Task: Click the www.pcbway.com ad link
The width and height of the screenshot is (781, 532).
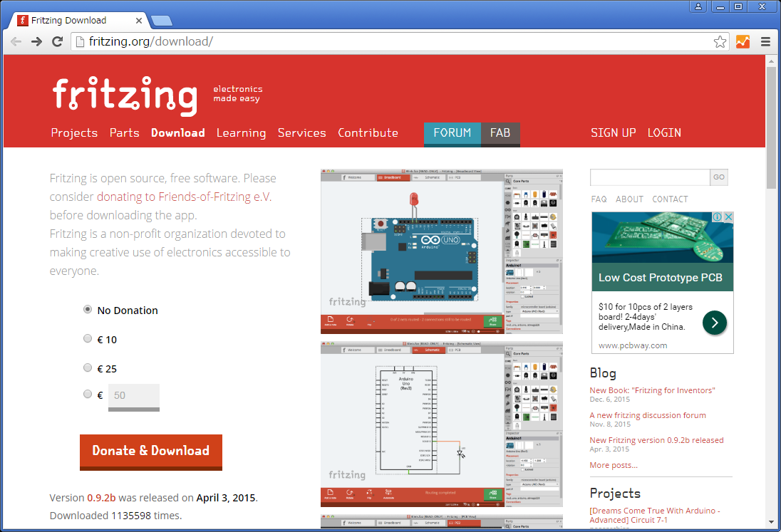Action: 633,345
